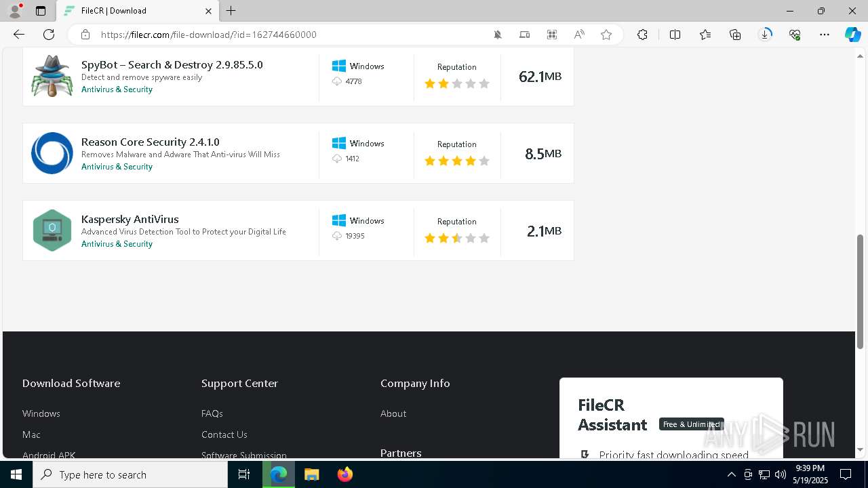This screenshot has height=488, width=868.
Task: Open Software Submission footer link
Action: 244,455
